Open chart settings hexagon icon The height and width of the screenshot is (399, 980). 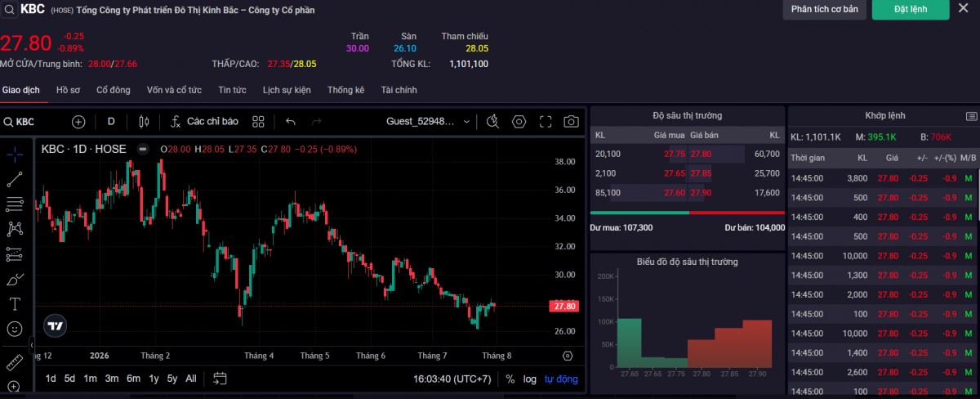pyautogui.click(x=519, y=122)
